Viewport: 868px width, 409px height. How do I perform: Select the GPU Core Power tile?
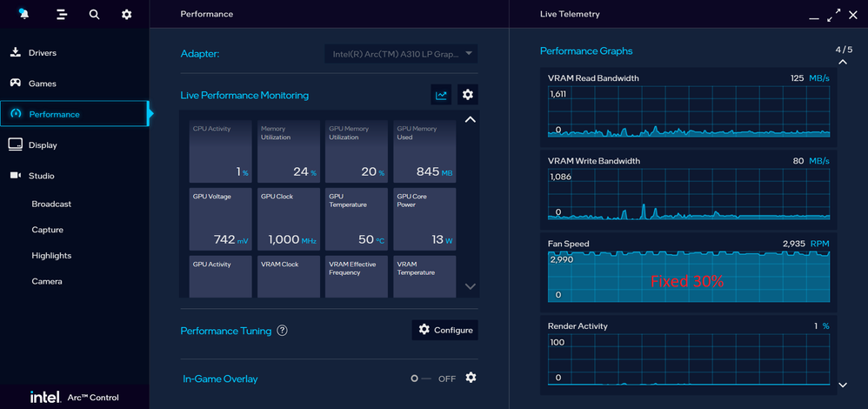click(x=424, y=219)
